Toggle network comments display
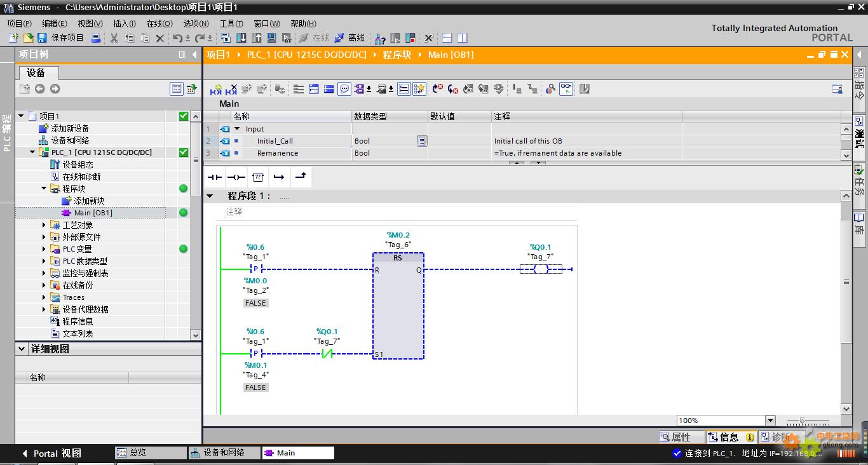The image size is (868, 465). [x=404, y=89]
